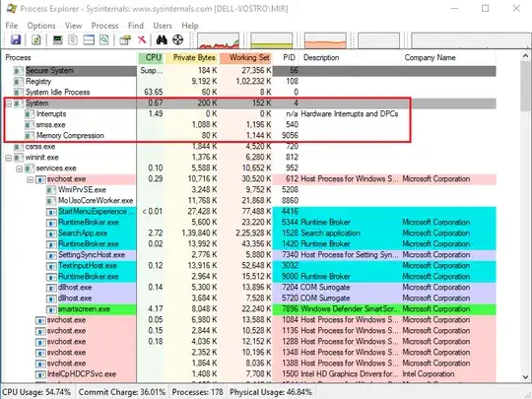The width and height of the screenshot is (532, 399).
Task: Click the Processes: 178 status entry
Action: coord(197,392)
